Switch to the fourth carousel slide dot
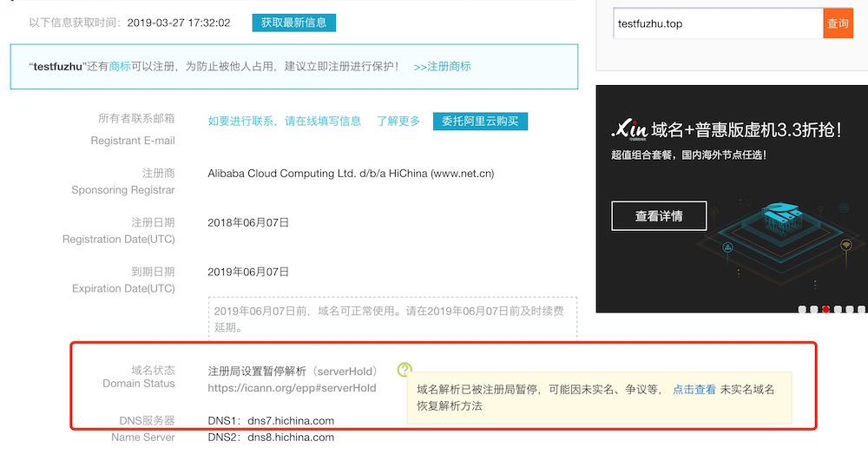 (838, 308)
